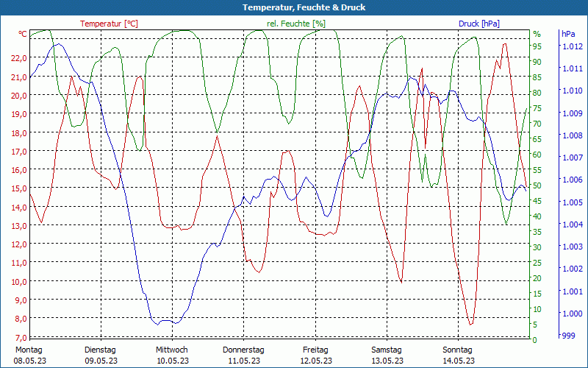Click the 'Mittwoch' day label
This screenshot has height=368, width=588.
(172, 350)
